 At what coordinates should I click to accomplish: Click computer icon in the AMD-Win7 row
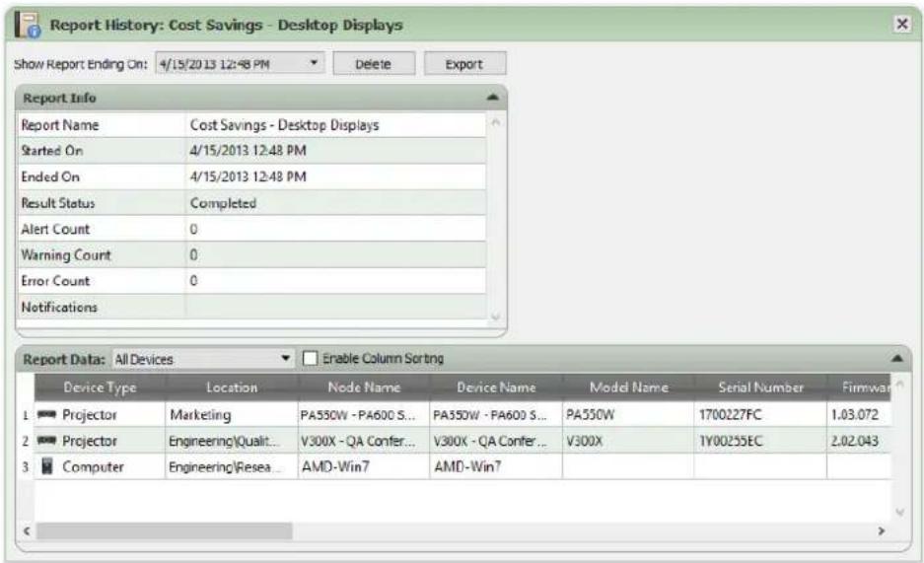pos(47,466)
